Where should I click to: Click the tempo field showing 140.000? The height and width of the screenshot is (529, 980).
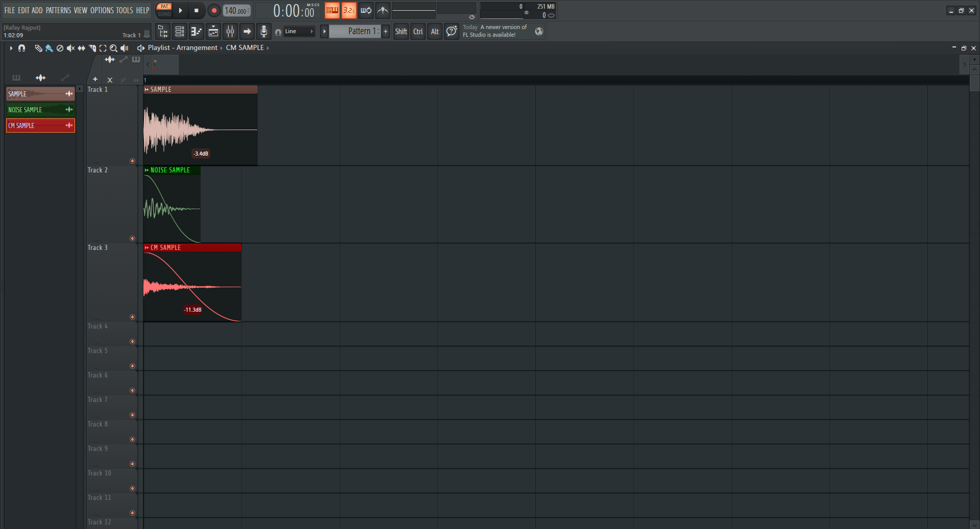(236, 11)
